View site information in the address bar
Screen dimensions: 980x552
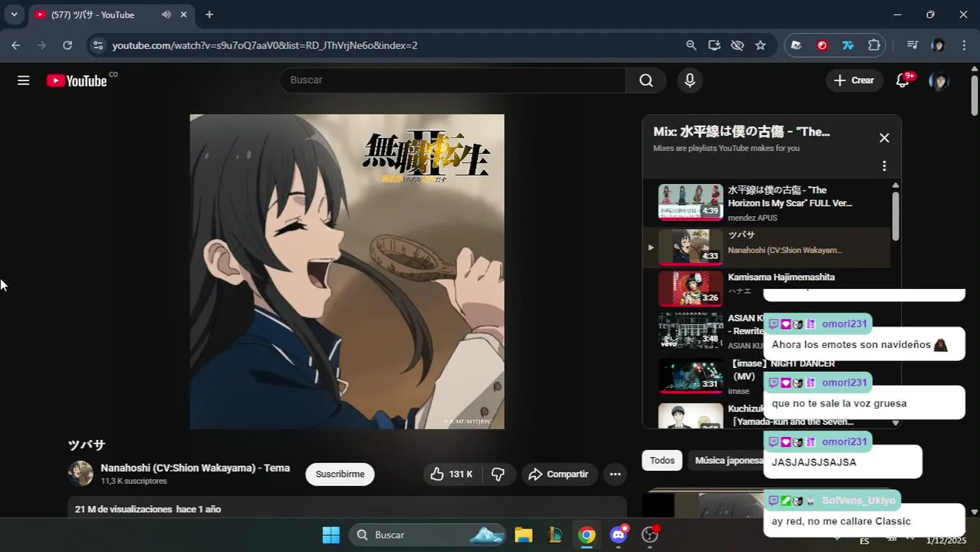tap(97, 45)
